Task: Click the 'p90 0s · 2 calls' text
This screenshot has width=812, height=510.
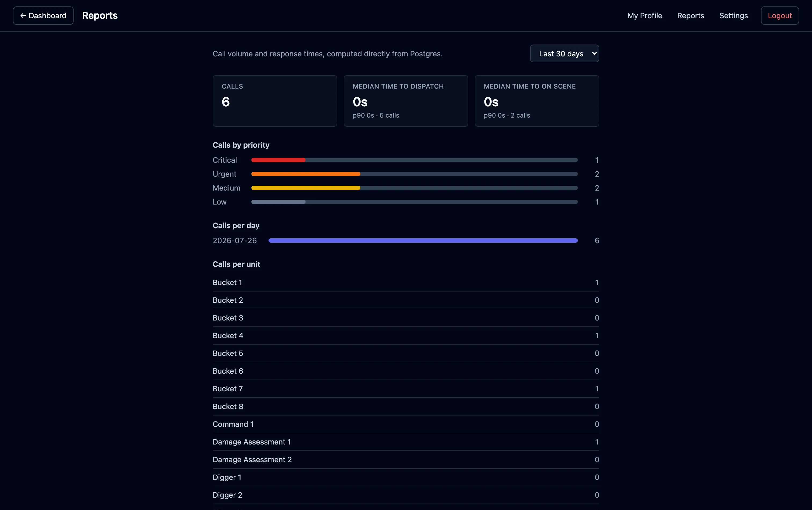Action: [507, 115]
